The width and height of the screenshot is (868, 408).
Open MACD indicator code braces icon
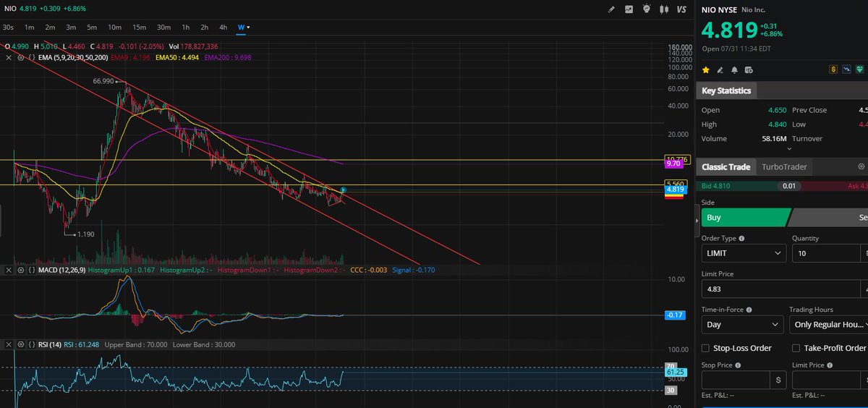32,270
